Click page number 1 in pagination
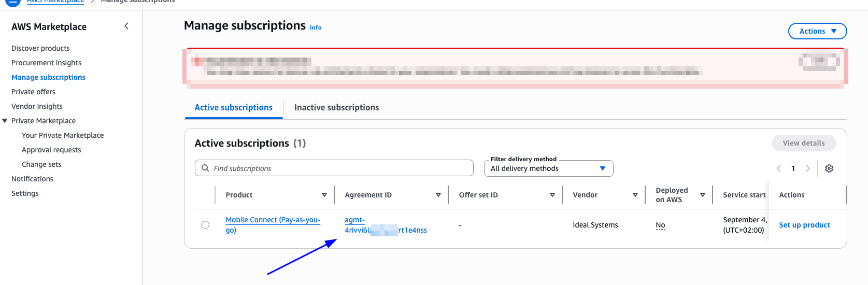The width and height of the screenshot is (868, 285). pyautogui.click(x=793, y=168)
